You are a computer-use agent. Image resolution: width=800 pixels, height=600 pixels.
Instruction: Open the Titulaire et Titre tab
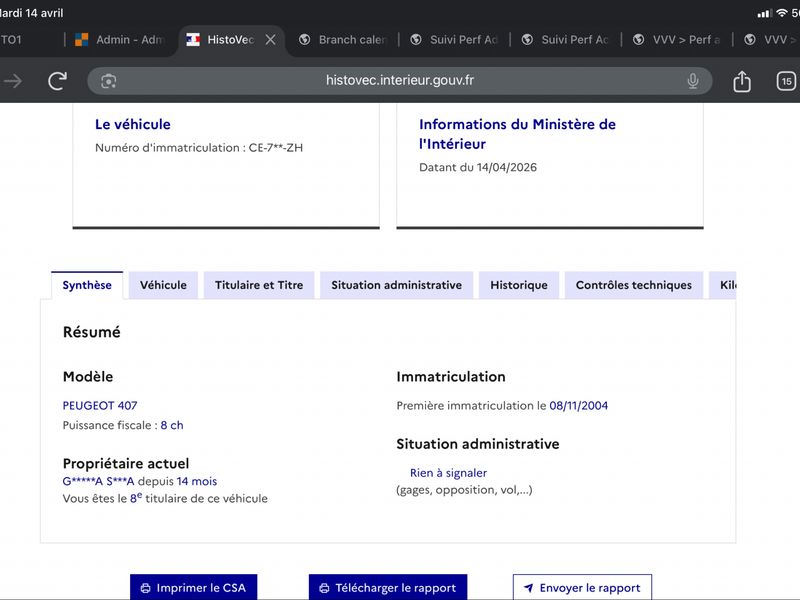coord(259,285)
